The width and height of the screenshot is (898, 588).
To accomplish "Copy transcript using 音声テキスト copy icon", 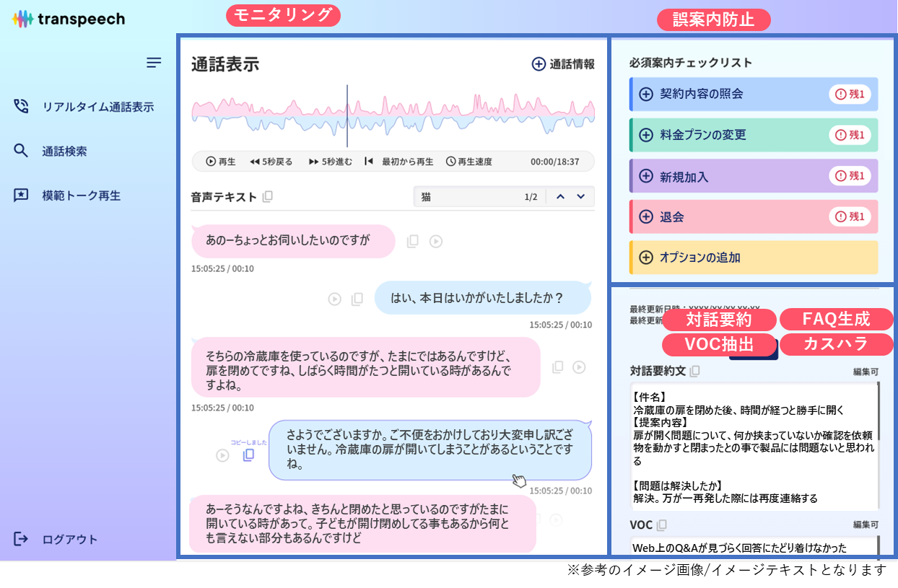I will click(x=267, y=196).
